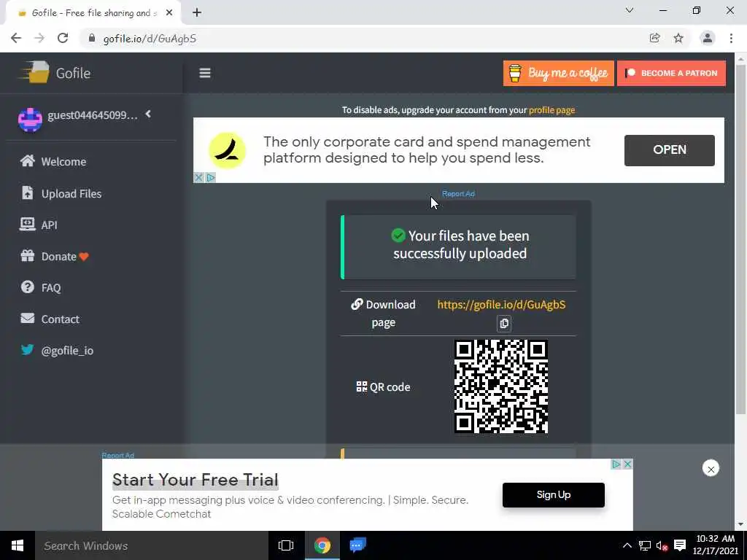747x560 pixels.
Task: Click the Start Your Free Trial headline
Action: pos(196,480)
